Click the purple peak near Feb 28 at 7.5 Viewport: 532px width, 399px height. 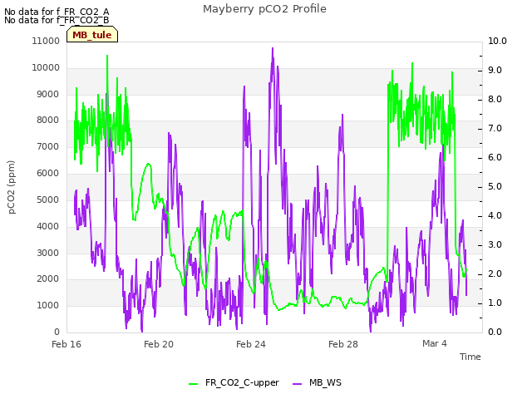click(x=342, y=116)
